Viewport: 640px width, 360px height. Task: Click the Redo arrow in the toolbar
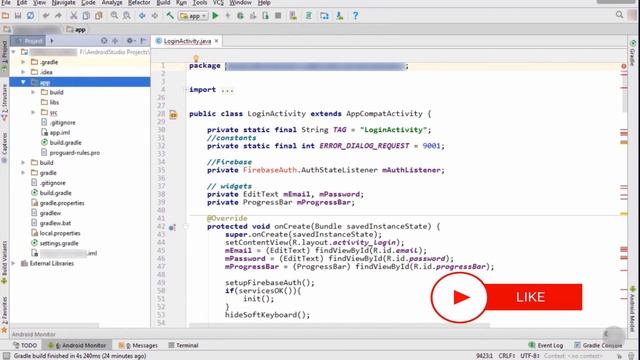[x=58, y=16]
